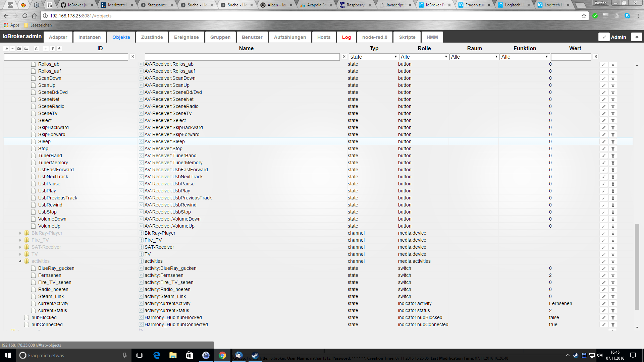
Task: Click the upload objects arrow icon
Action: 53,49
